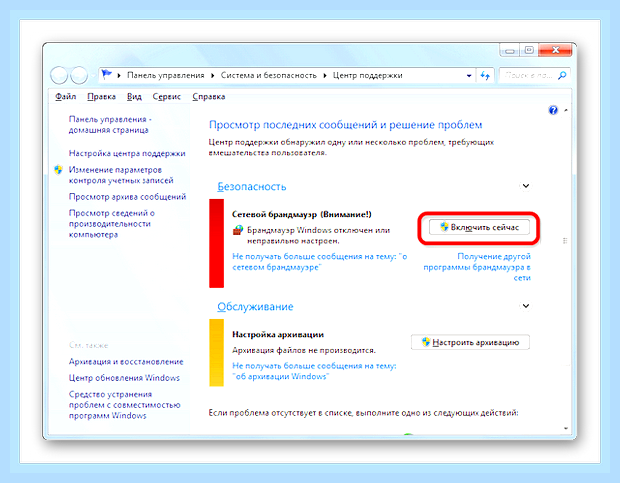
Task: Maximize the window with the title bar button
Action: (529, 50)
